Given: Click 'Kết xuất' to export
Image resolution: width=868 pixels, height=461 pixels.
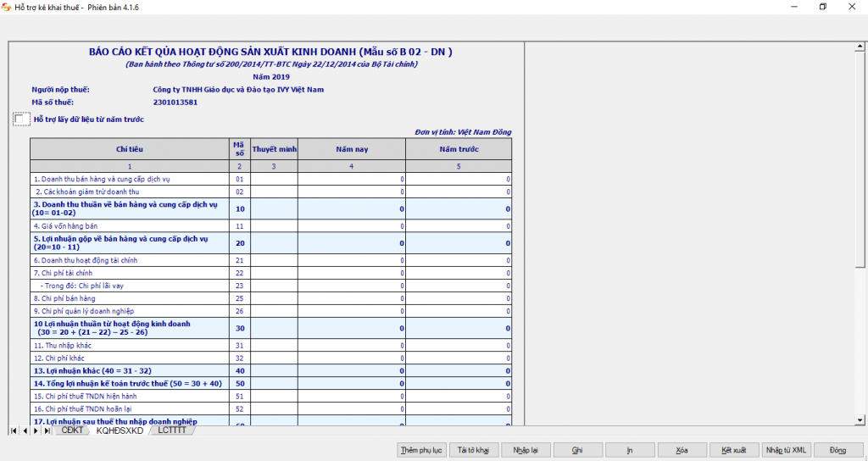Looking at the screenshot, I should pos(733,450).
